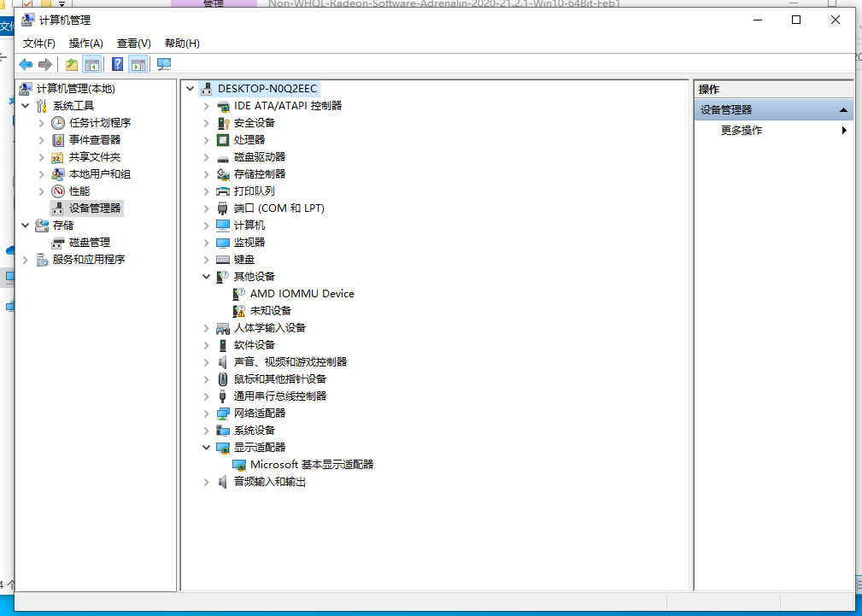Select the 计算机 category label

click(249, 225)
